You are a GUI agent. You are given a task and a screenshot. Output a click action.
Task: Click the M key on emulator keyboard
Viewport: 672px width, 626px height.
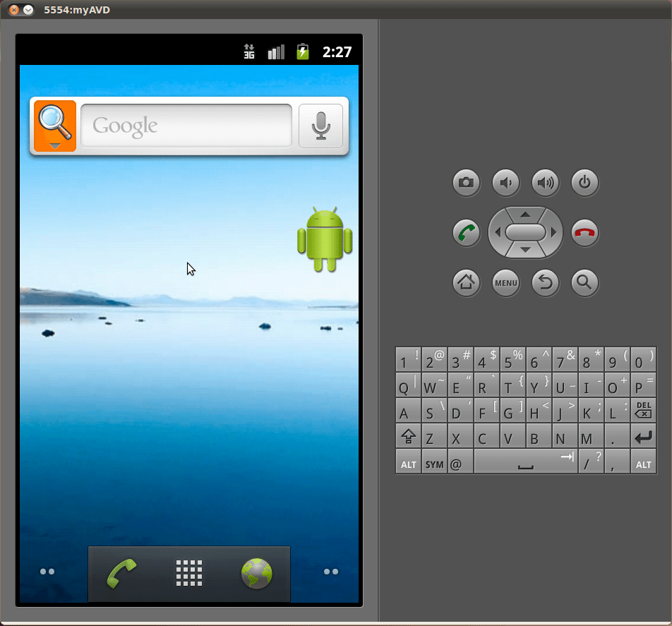coord(591,435)
